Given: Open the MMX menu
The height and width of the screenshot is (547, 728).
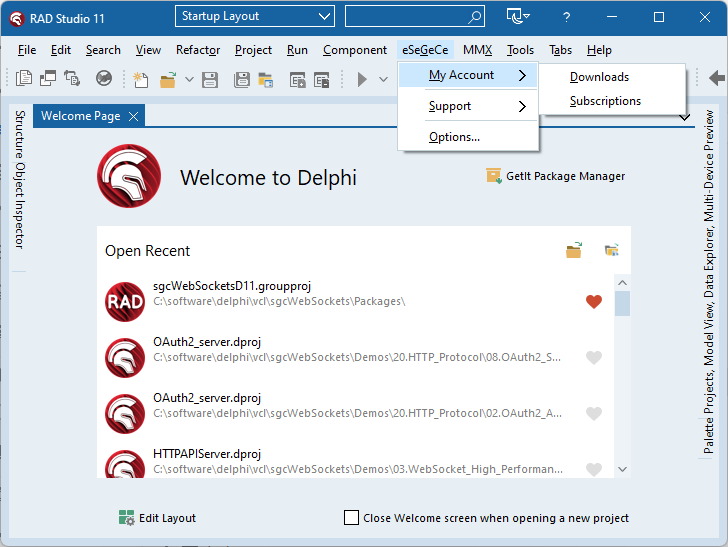Looking at the screenshot, I should click(x=477, y=50).
